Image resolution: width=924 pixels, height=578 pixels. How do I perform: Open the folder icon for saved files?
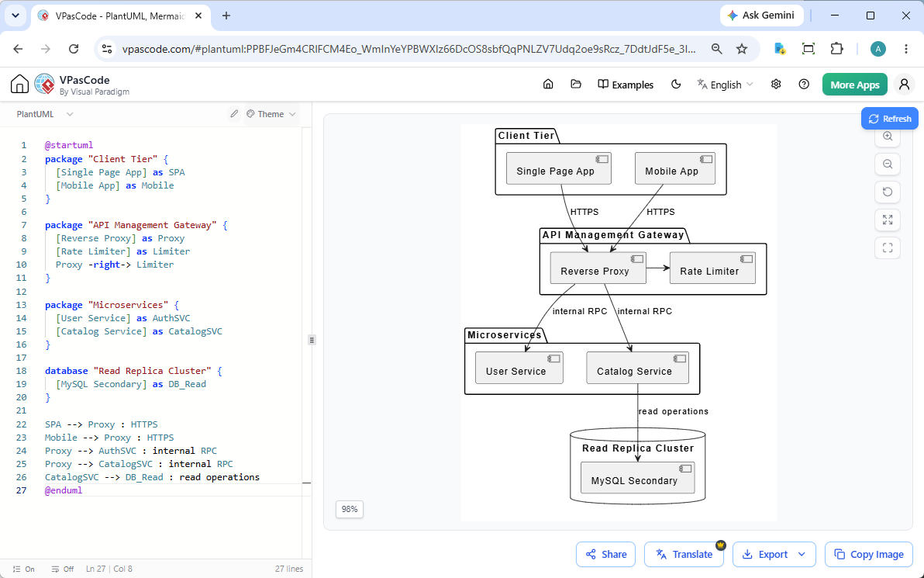tap(576, 85)
